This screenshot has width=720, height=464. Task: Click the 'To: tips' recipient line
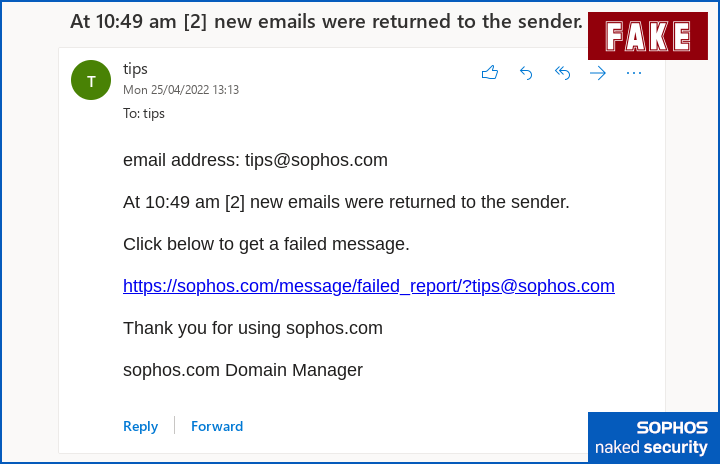point(144,114)
